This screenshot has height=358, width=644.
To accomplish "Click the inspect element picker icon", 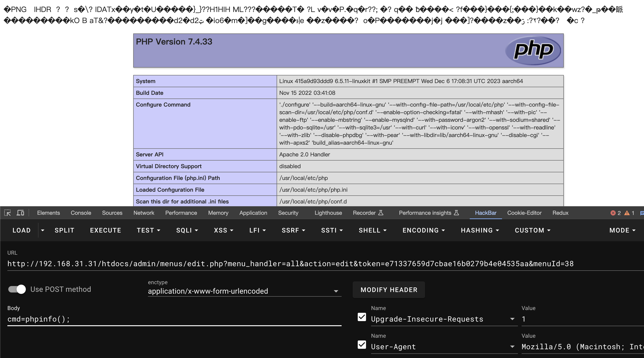I will click(x=8, y=213).
